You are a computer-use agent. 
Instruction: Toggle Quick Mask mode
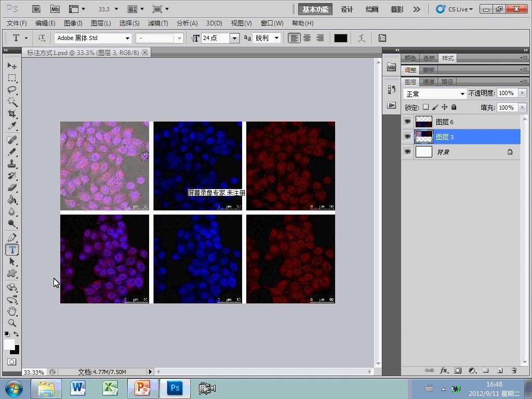pyautogui.click(x=12, y=362)
